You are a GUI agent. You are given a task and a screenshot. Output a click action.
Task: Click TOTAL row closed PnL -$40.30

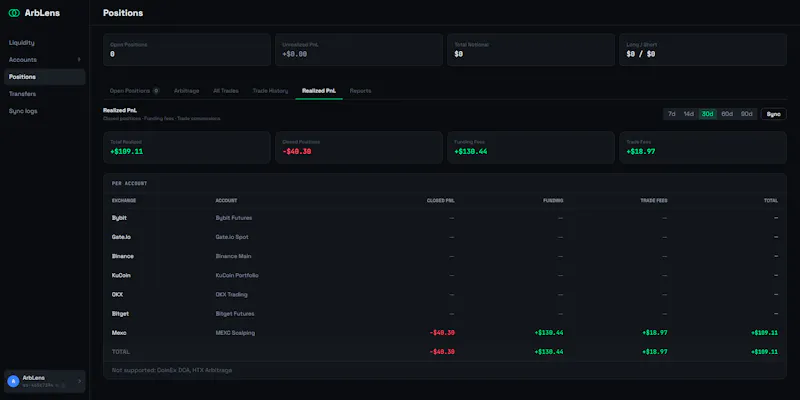[x=442, y=352]
